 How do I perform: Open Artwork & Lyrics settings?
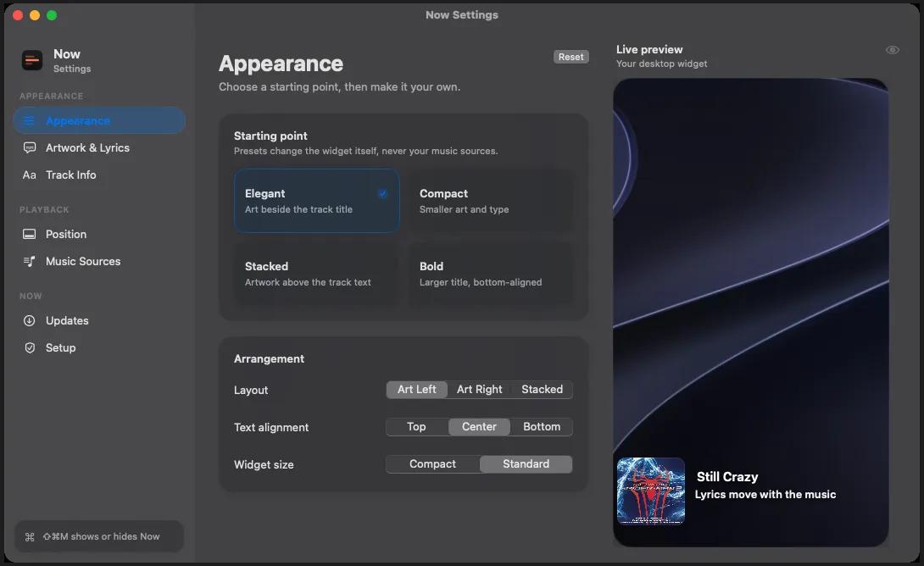point(99,147)
